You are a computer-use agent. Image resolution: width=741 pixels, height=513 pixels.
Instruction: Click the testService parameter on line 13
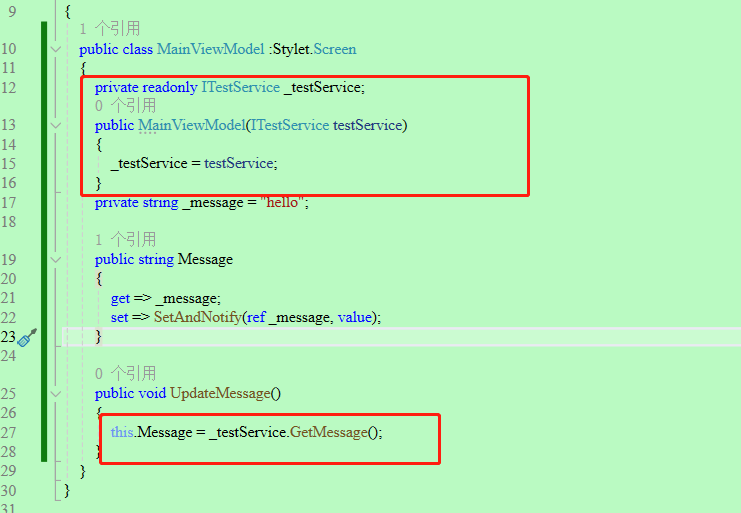tap(367, 125)
